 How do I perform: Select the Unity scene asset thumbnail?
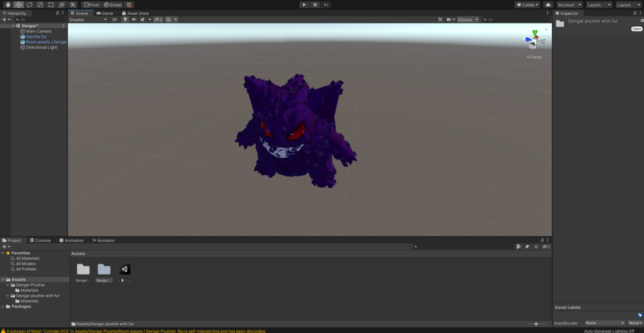(125, 270)
